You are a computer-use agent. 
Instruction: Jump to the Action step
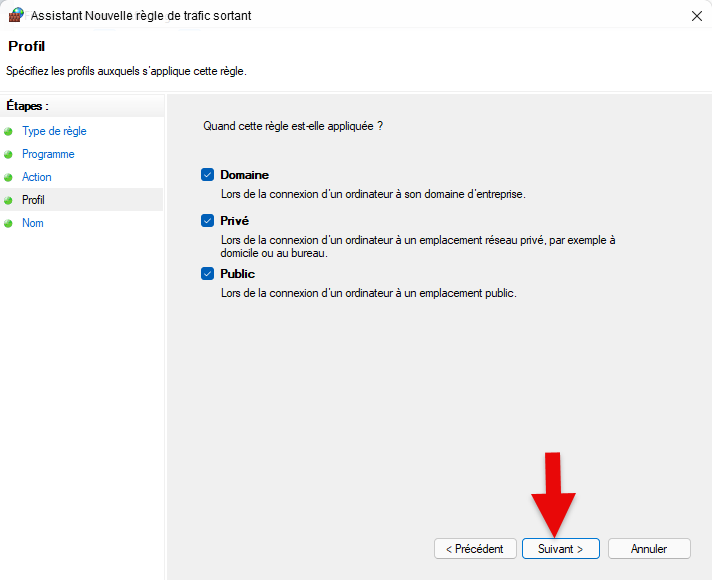pyautogui.click(x=37, y=177)
